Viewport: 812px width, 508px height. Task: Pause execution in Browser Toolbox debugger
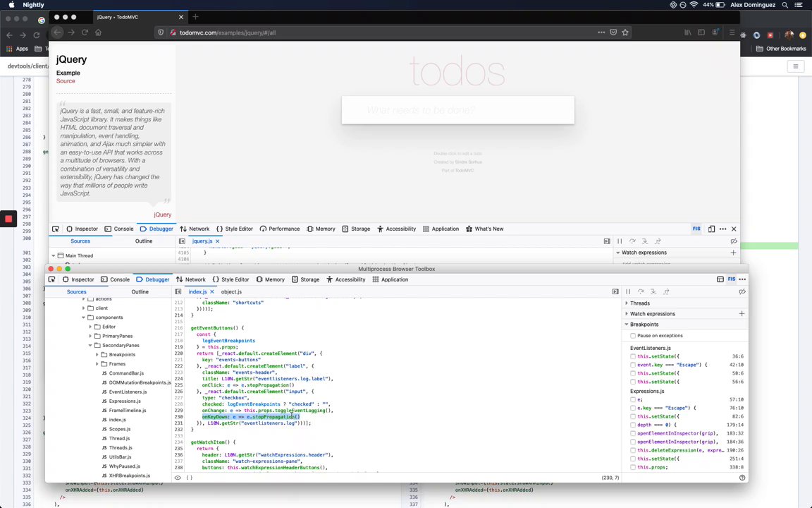[x=628, y=292]
